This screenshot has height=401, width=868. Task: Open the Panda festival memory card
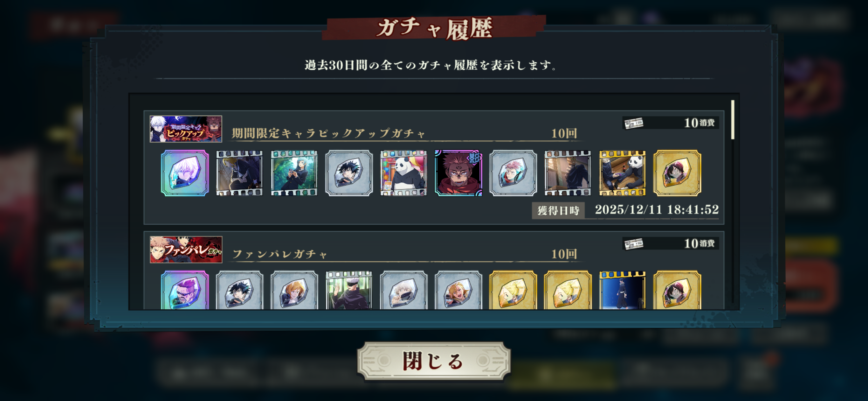(x=403, y=173)
